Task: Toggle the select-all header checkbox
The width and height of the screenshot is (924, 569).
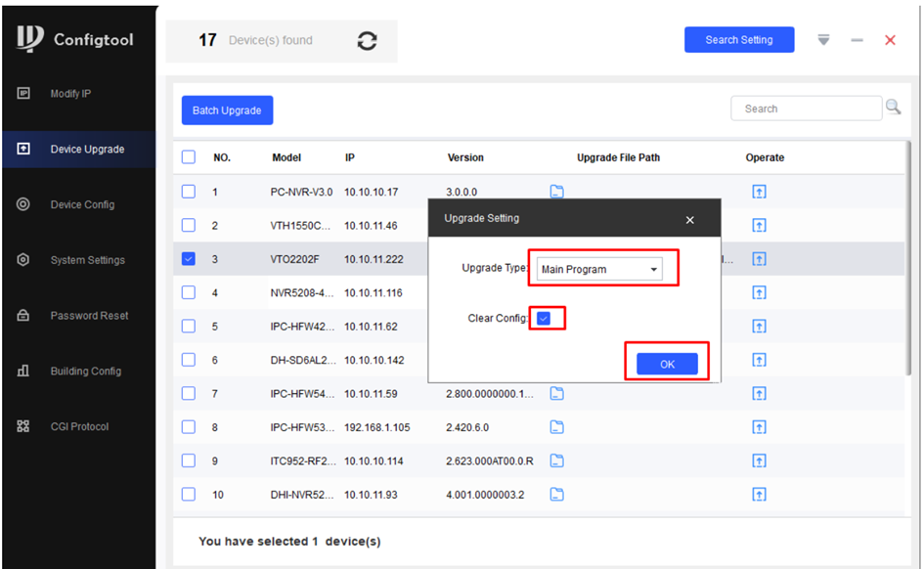Action: (x=189, y=157)
